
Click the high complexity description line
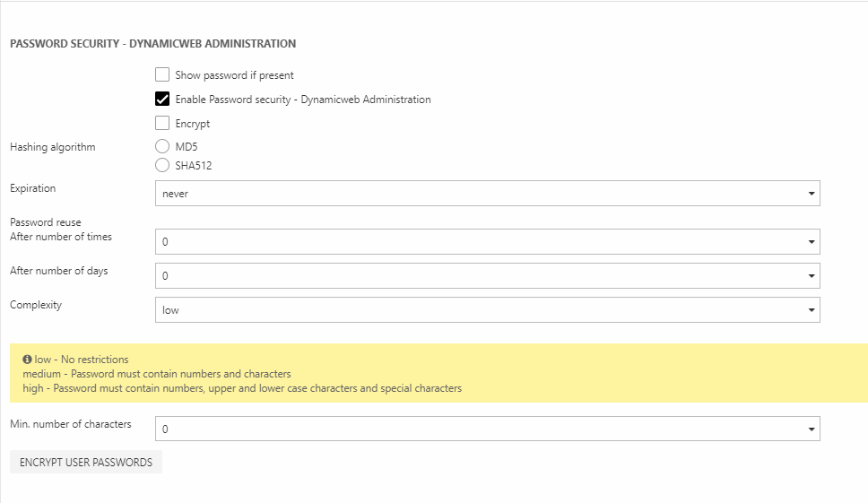coord(242,388)
